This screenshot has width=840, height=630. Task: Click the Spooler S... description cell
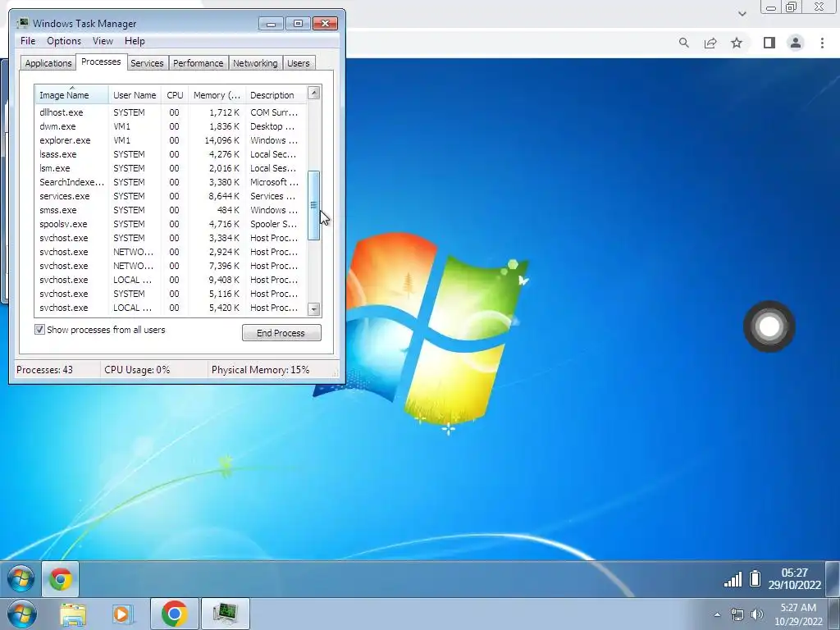pos(273,224)
